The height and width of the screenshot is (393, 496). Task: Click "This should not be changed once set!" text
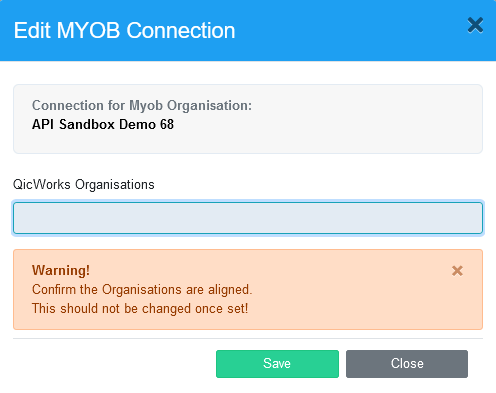tap(140, 308)
